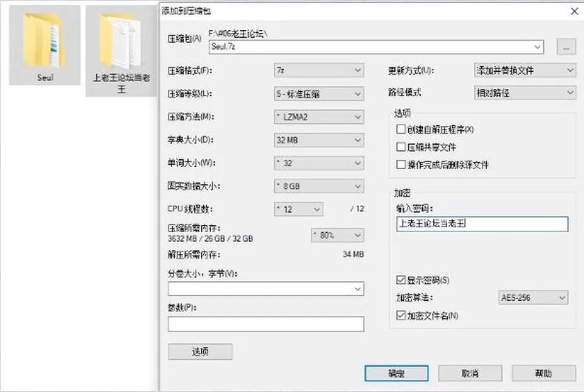Open the CPU 线程数 dropdown
This screenshot has height=392, width=584.
click(298, 209)
